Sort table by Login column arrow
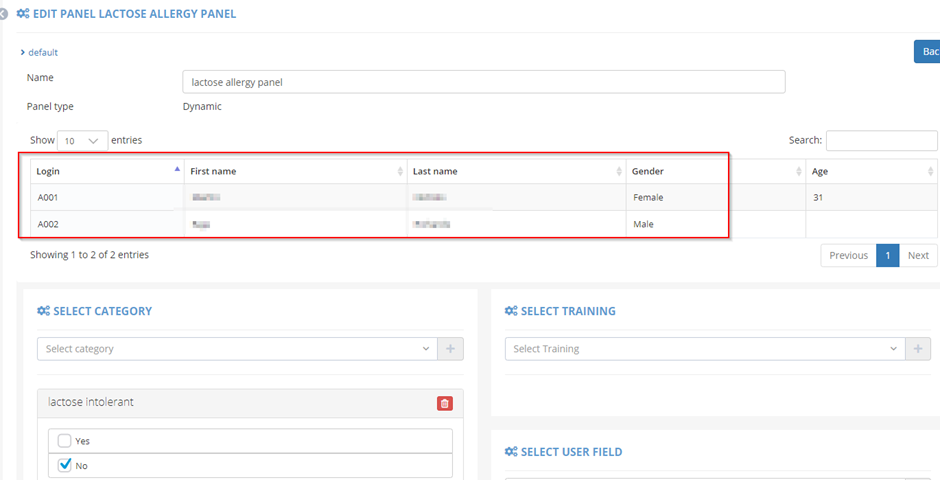The height and width of the screenshot is (480, 940). coord(178,171)
